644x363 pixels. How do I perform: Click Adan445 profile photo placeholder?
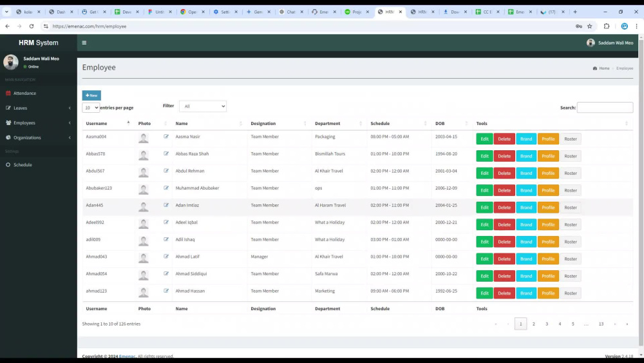click(x=144, y=207)
